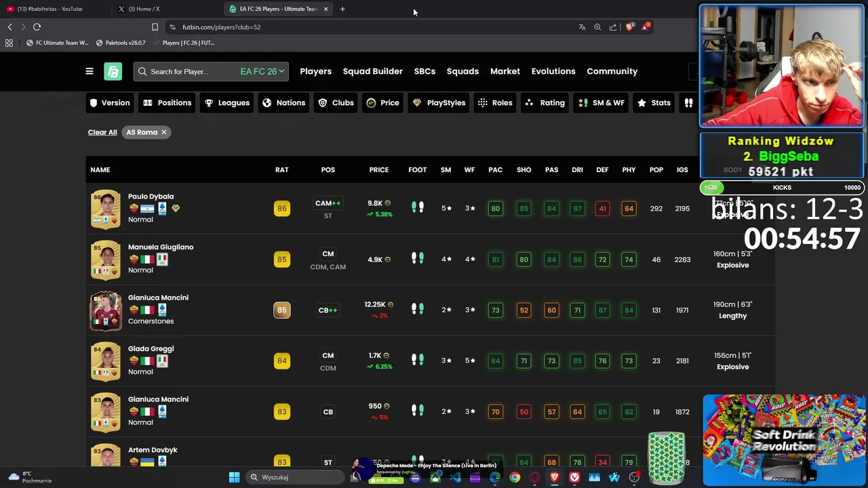The width and height of the screenshot is (868, 488).
Task: Open Paulo Dybala player page
Action: (151, 197)
